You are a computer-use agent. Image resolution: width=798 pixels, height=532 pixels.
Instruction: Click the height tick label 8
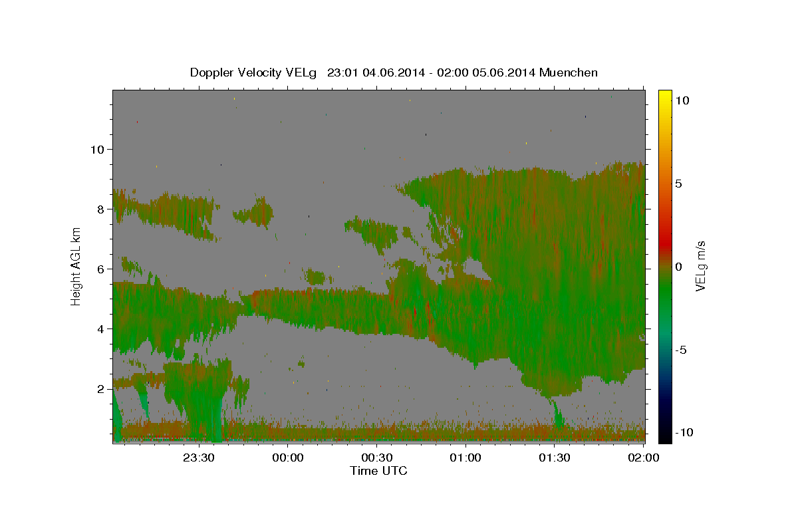[x=101, y=209]
